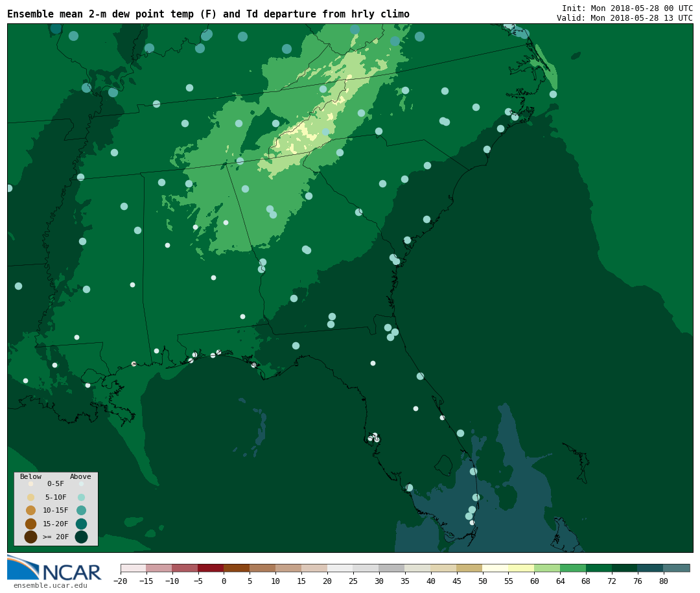Select the -20 to -15 pale pink swatch

click(133, 568)
